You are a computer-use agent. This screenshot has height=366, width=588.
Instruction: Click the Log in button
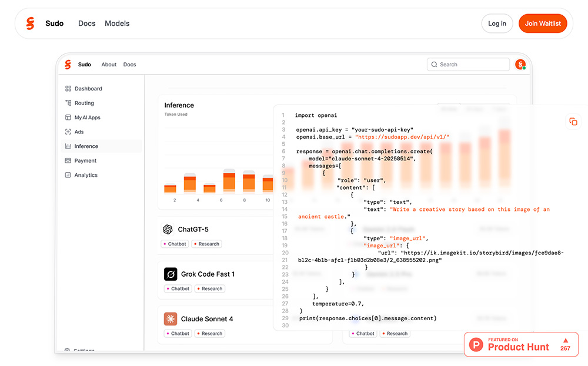tap(497, 23)
